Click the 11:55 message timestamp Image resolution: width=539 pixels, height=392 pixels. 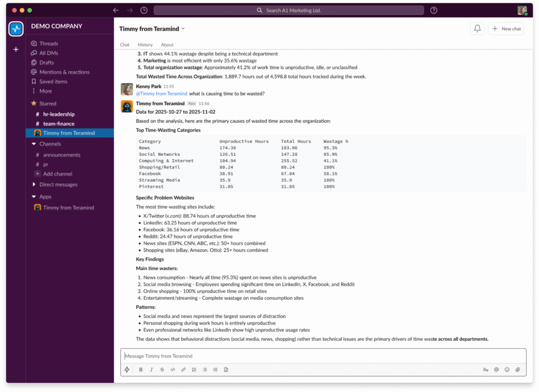pos(169,87)
